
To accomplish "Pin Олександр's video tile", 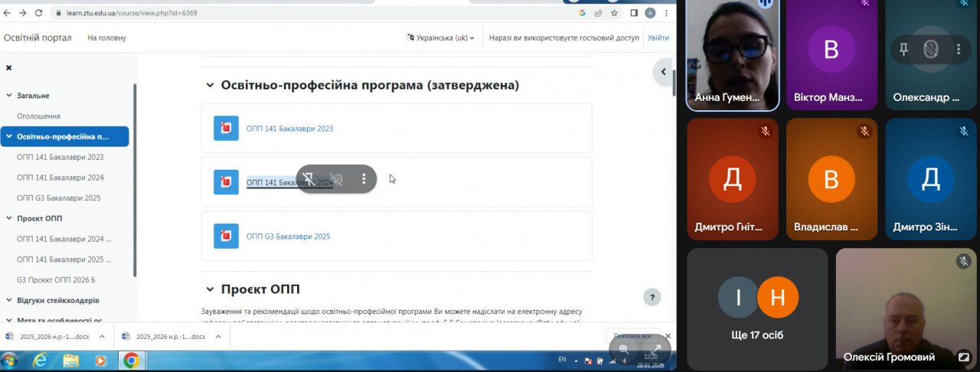I will click(x=903, y=50).
